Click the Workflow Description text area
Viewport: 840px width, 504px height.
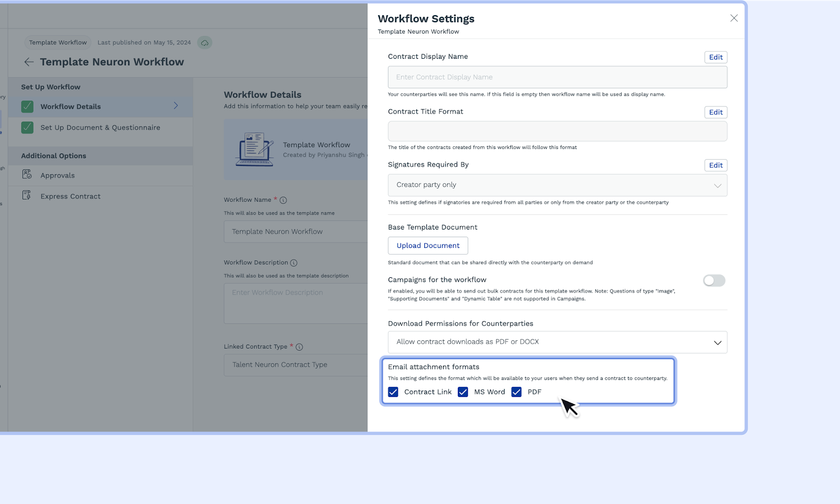[296, 303]
